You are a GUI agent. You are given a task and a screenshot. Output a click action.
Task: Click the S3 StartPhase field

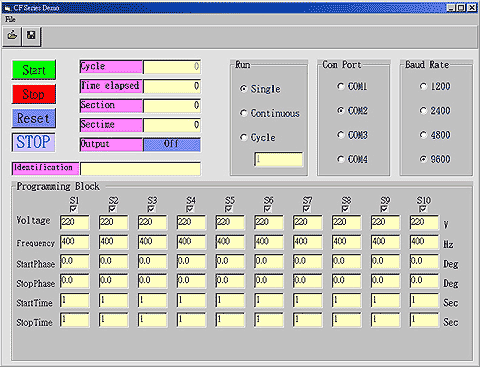click(152, 262)
